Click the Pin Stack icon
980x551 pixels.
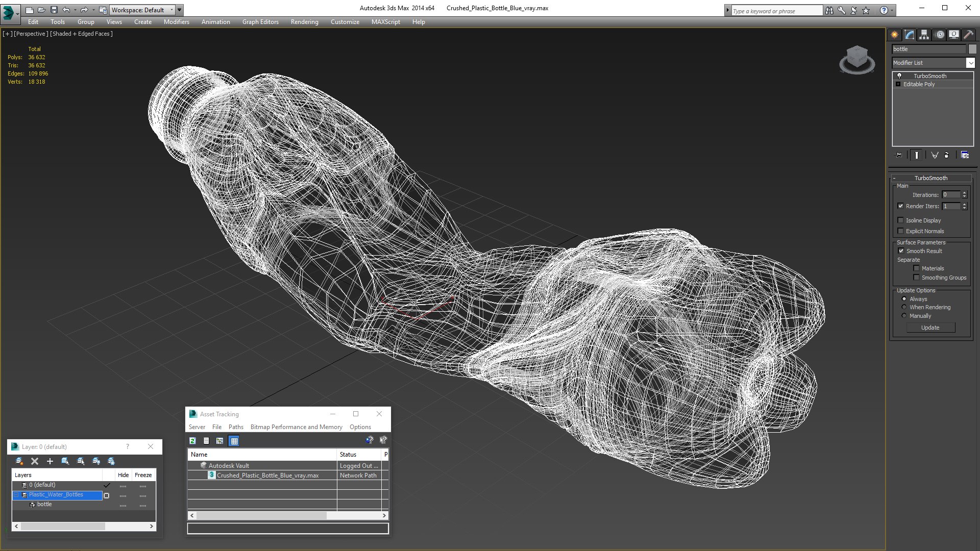[x=899, y=155]
